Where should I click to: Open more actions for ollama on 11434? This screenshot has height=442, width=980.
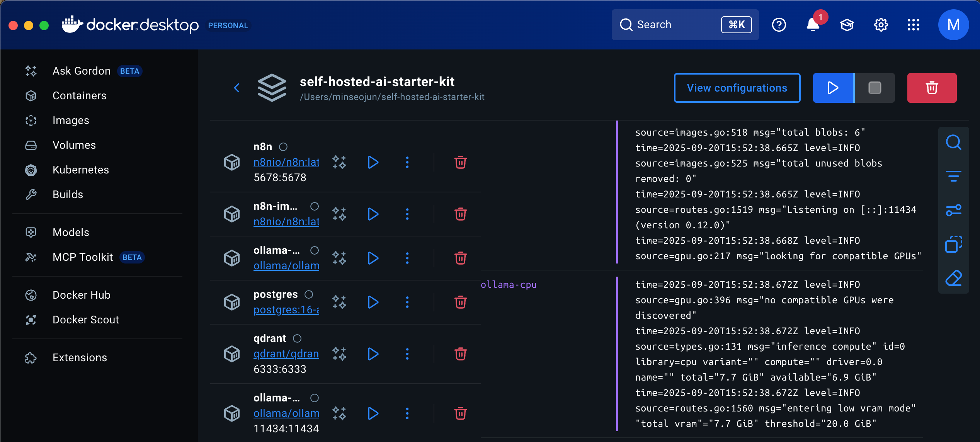pos(407,413)
